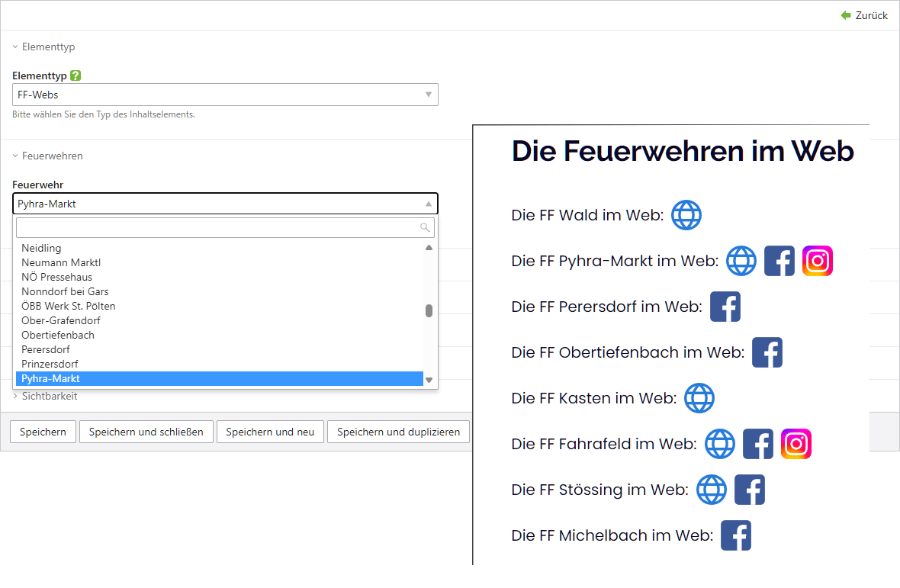Collapse the Feuerwehren section
900x588 pixels.
pyautogui.click(x=52, y=156)
